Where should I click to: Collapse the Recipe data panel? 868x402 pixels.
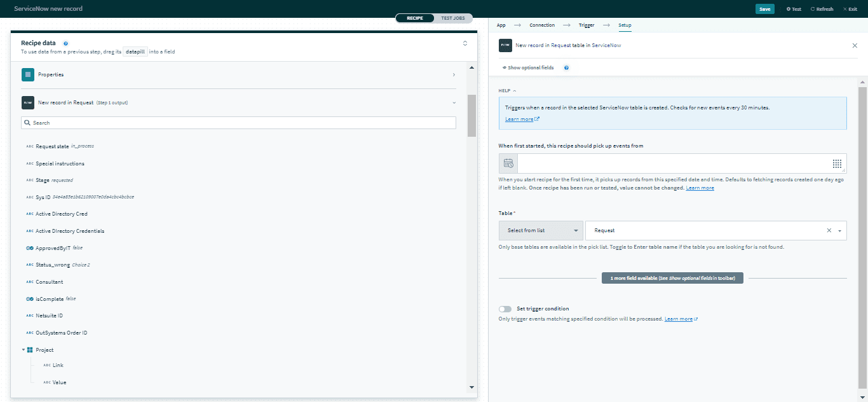click(465, 43)
